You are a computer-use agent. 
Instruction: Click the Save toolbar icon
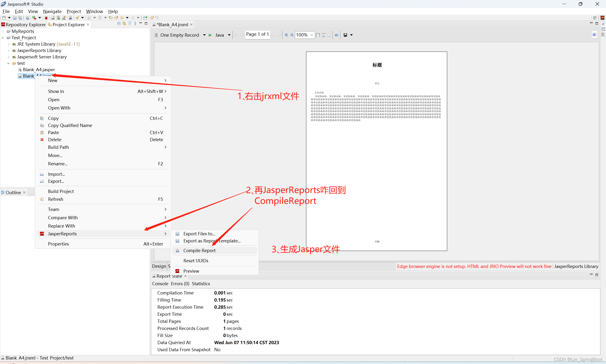coord(14,18)
